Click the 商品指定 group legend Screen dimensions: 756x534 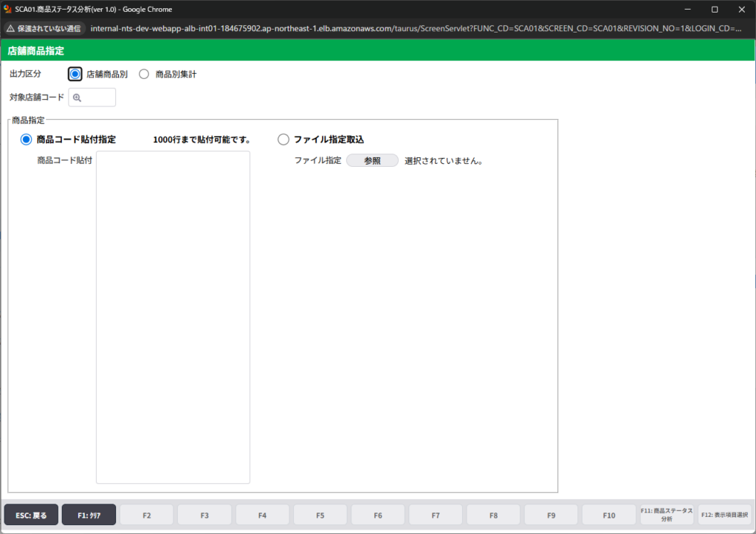click(x=28, y=120)
